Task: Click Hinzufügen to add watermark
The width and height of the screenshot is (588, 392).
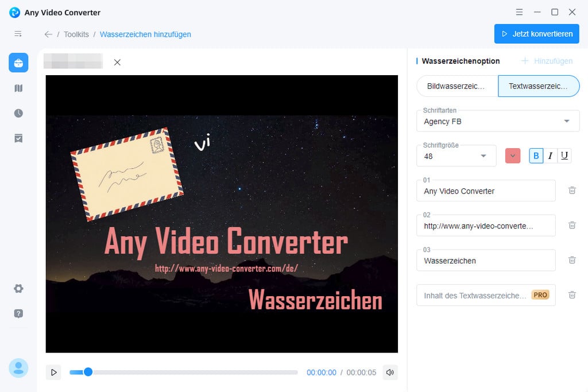Action: 547,61
